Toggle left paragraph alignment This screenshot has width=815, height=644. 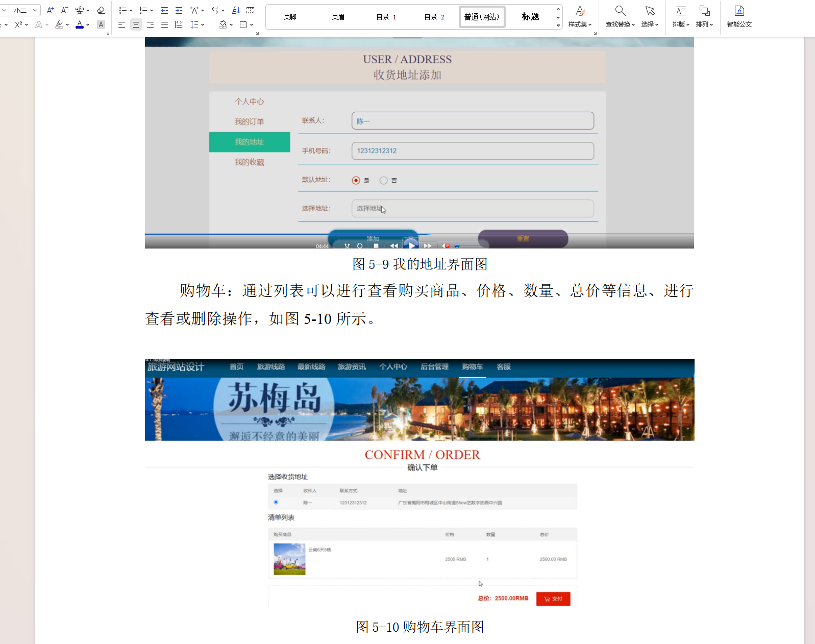121,24
